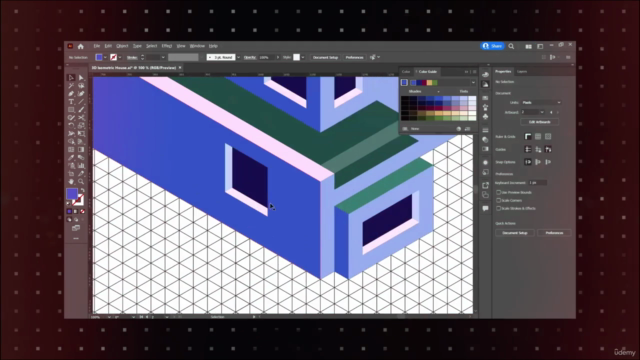The width and height of the screenshot is (640, 360).
Task: Click Document Setup under Quick Actions
Action: coord(515,233)
